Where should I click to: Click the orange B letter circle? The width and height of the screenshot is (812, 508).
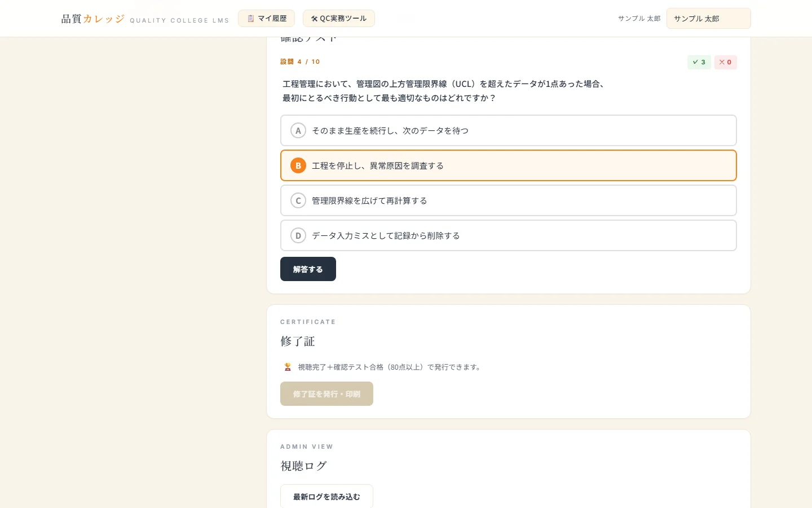298,165
